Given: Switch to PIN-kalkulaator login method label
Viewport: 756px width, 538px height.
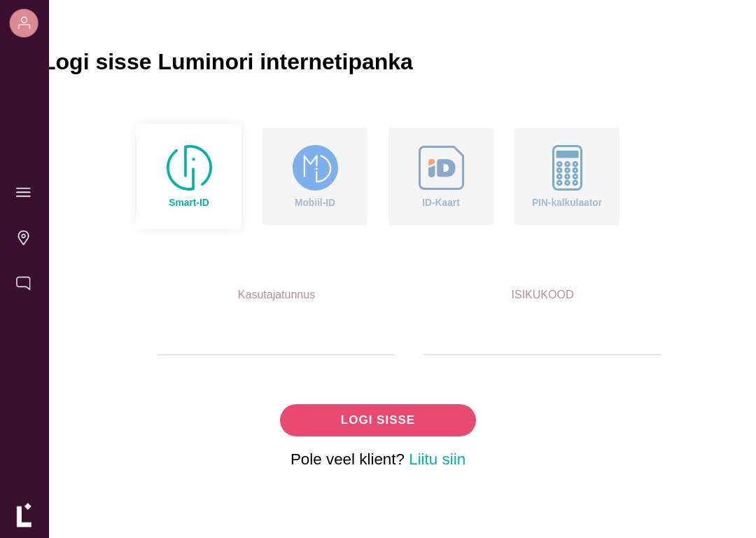Looking at the screenshot, I should (566, 202).
